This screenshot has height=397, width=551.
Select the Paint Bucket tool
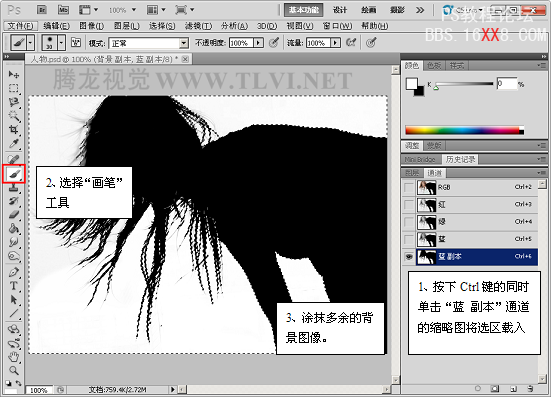(x=14, y=229)
